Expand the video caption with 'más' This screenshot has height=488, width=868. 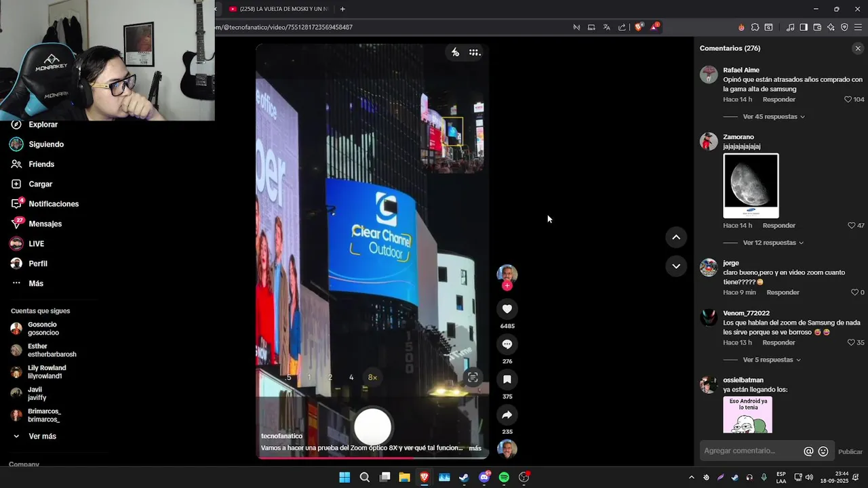coord(475,448)
